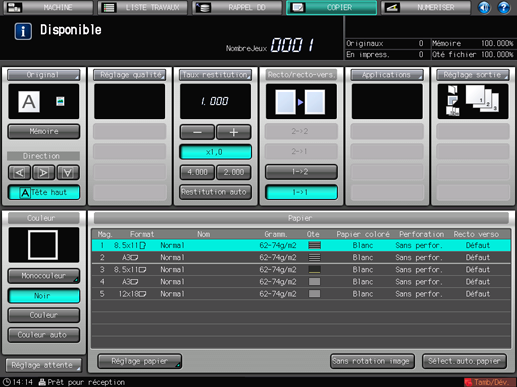Click tray 4 paper quantity level icon
Image resolution: width=517 pixels, height=387 pixels.
(x=314, y=282)
